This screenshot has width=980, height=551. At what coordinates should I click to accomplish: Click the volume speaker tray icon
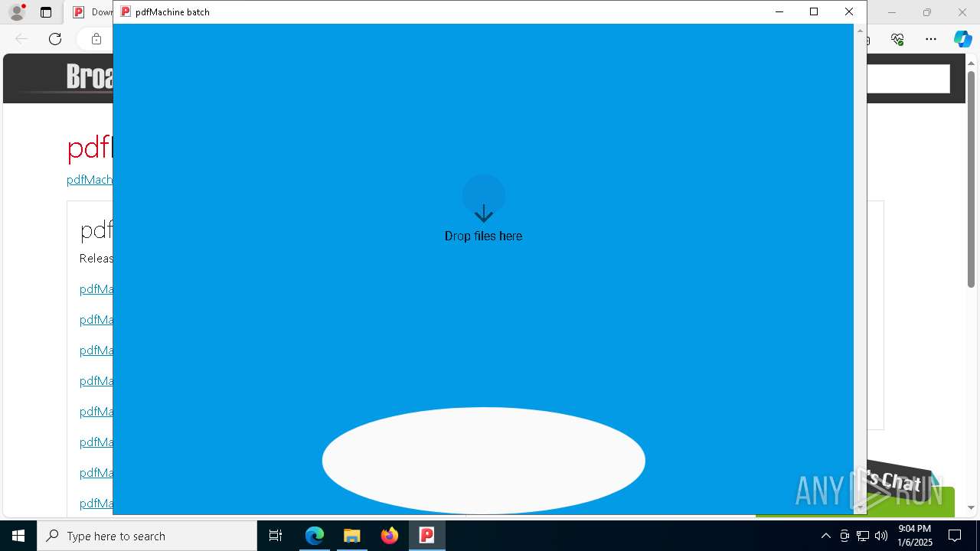880,536
